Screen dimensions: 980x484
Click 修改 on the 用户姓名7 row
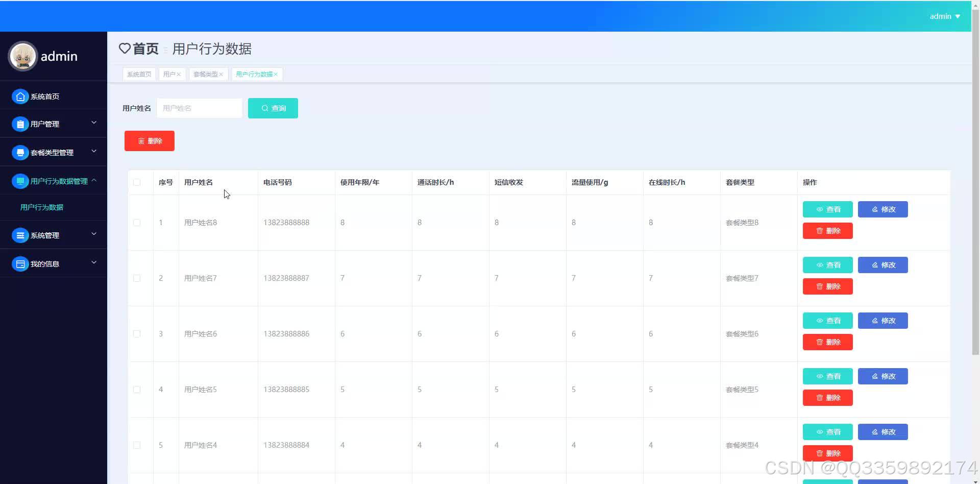[x=882, y=265]
